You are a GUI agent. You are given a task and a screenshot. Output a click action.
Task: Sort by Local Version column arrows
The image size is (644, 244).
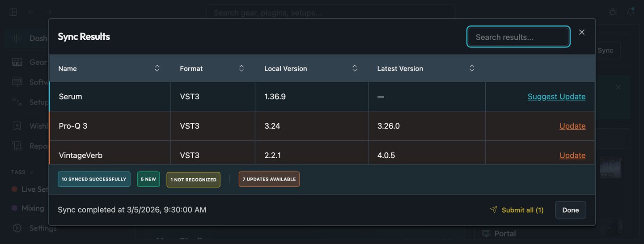(355, 68)
